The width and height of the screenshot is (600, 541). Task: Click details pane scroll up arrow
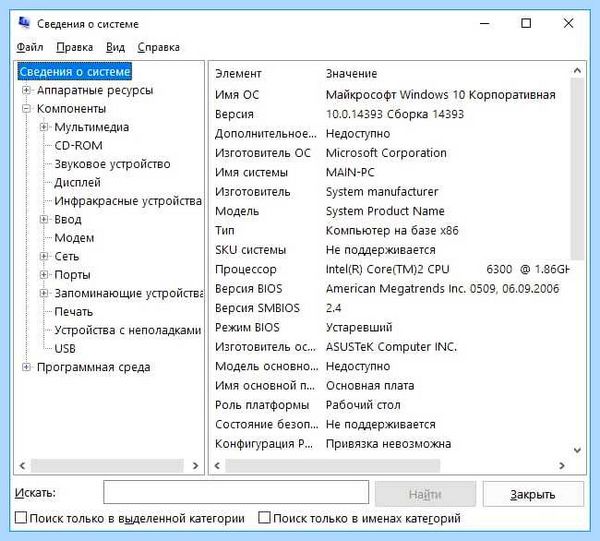click(577, 70)
